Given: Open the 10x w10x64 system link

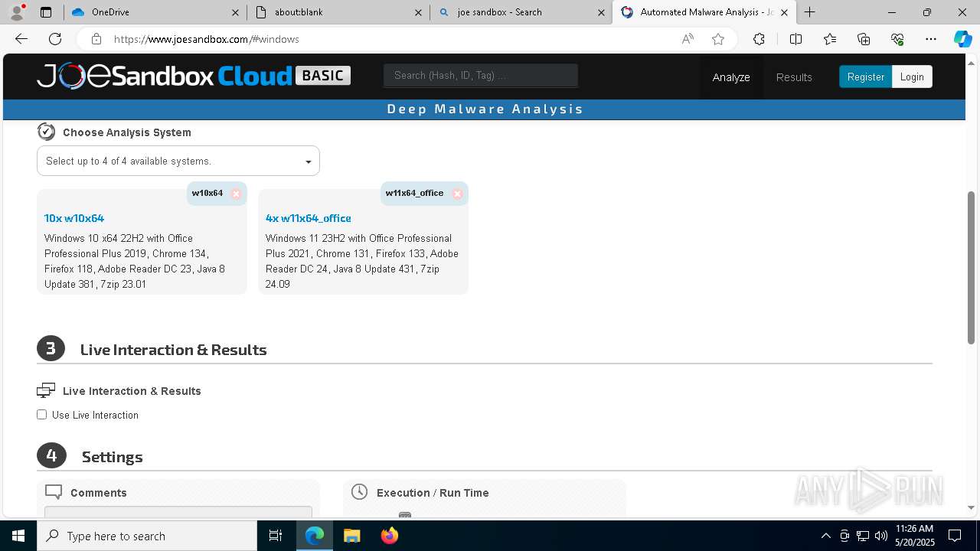Looking at the screenshot, I should coord(74,218).
